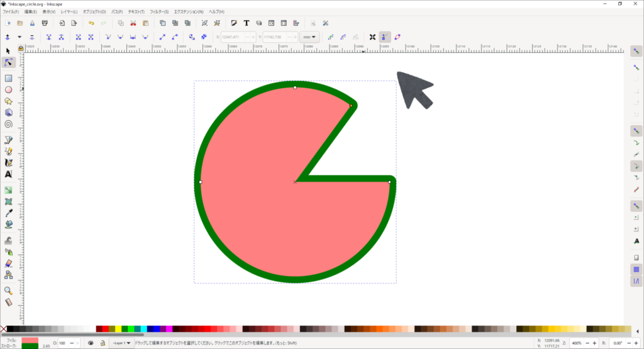Click the Paste clipboard icon

(145, 23)
